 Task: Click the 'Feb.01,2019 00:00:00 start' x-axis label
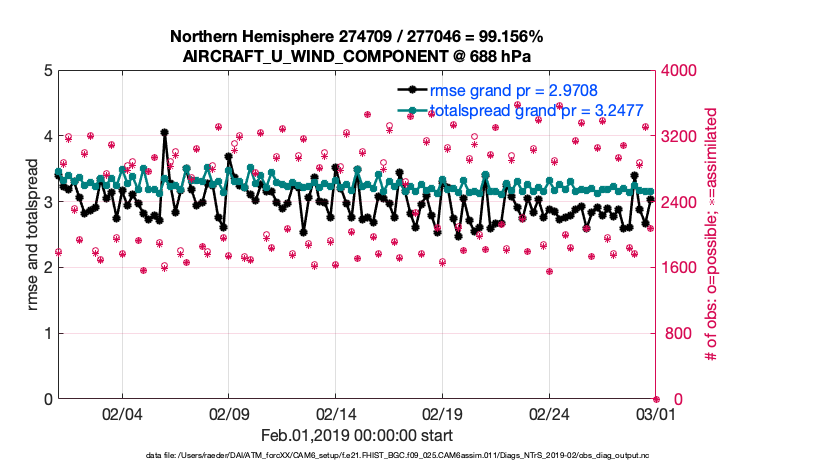(x=357, y=436)
